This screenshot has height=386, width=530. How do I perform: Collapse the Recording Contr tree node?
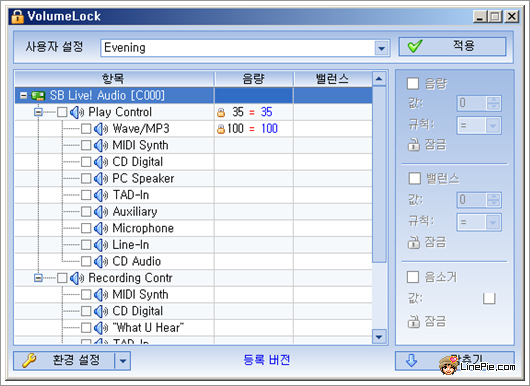(38, 278)
